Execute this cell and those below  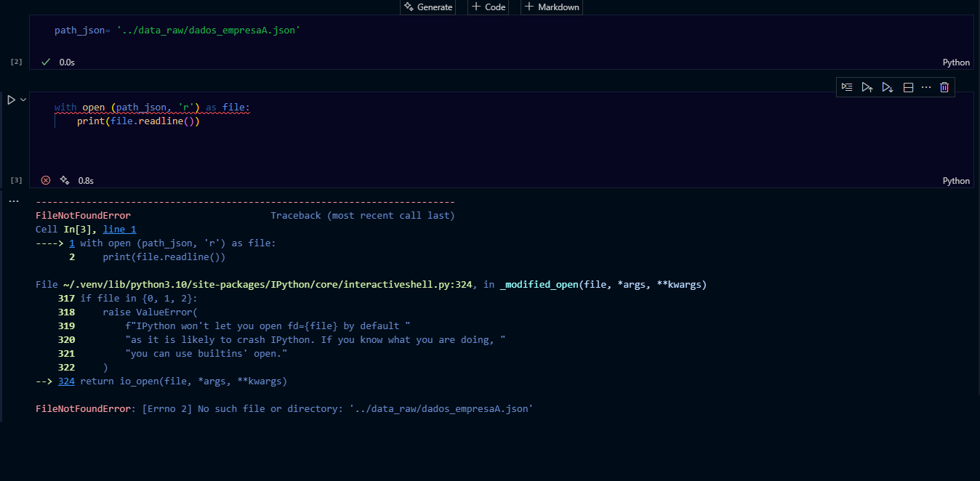coord(888,87)
